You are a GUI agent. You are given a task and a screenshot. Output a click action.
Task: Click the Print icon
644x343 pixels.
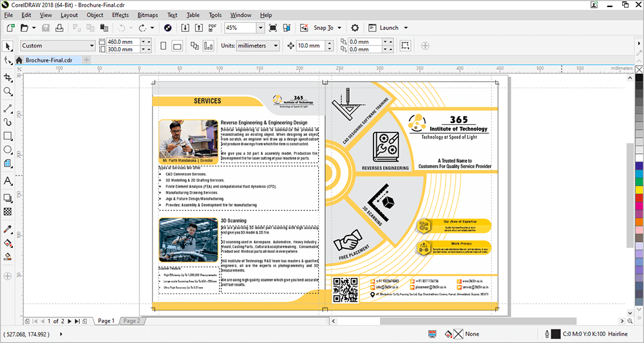click(59, 28)
